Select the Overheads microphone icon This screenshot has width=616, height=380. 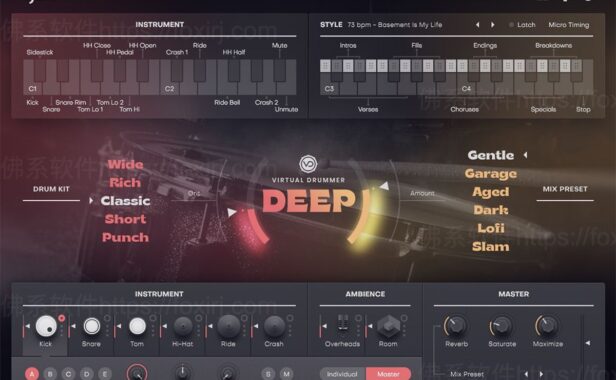(343, 323)
